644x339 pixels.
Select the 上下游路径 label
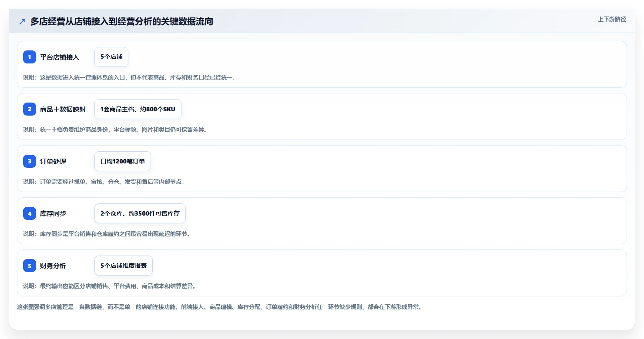coord(612,19)
